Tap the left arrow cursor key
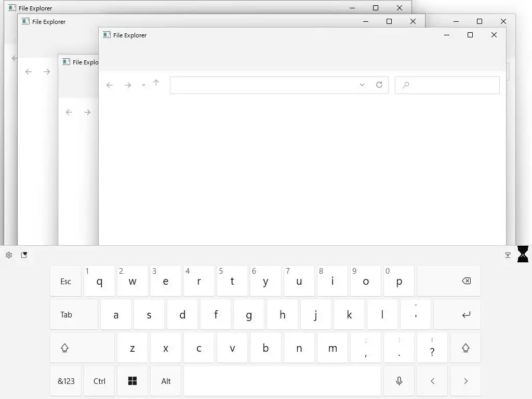Image resolution: width=532 pixels, height=399 pixels. pyautogui.click(x=432, y=381)
